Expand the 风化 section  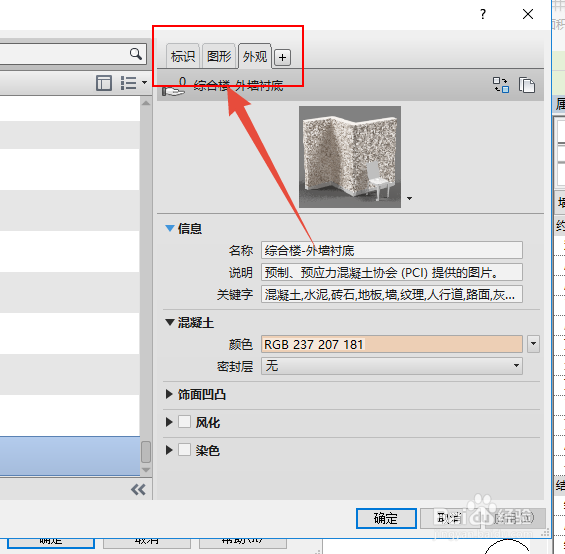click(169, 422)
